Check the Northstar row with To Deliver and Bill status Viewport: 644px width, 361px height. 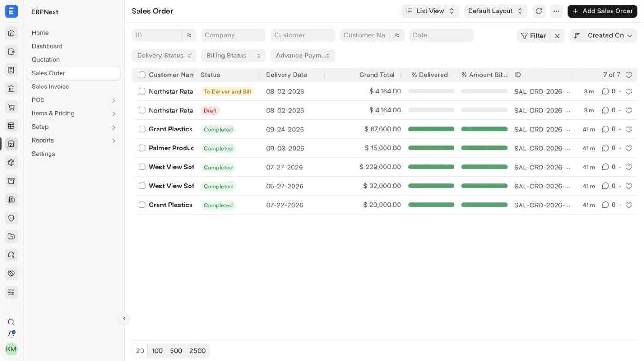click(x=142, y=92)
